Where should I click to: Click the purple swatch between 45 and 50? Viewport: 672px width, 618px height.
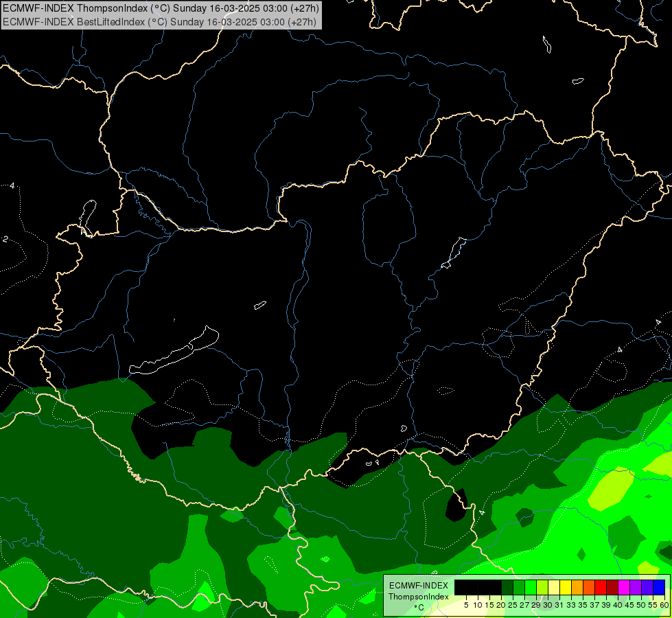[636, 588]
